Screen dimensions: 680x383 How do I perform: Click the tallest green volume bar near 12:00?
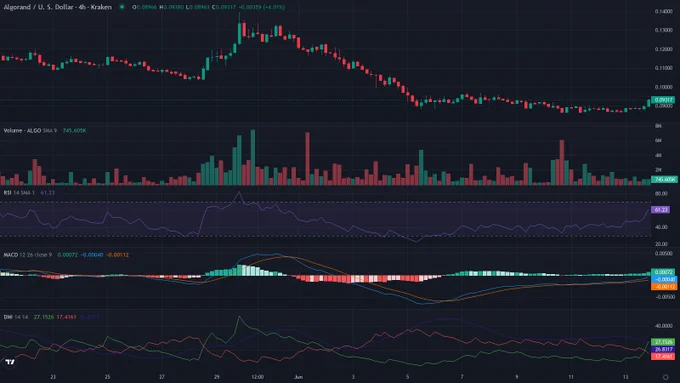click(x=253, y=157)
